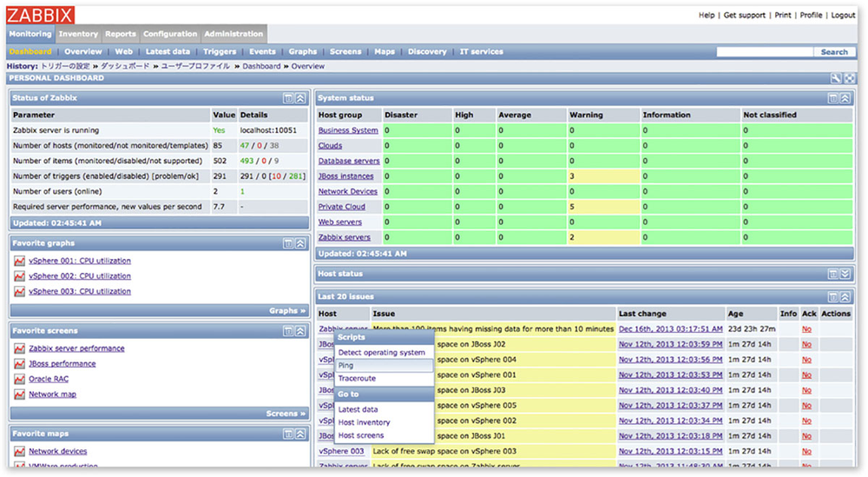Go to the Triggers submenu
Image resolution: width=868 pixels, height=477 pixels.
[x=220, y=51]
